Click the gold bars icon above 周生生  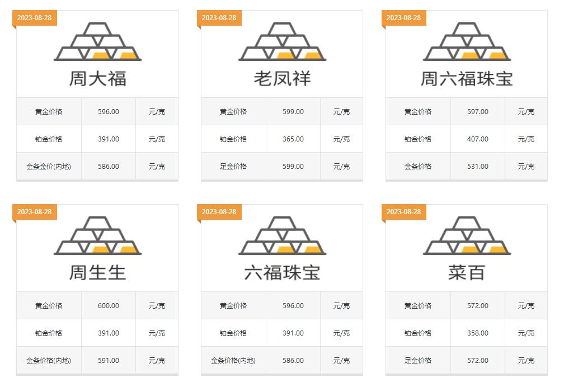(97, 235)
